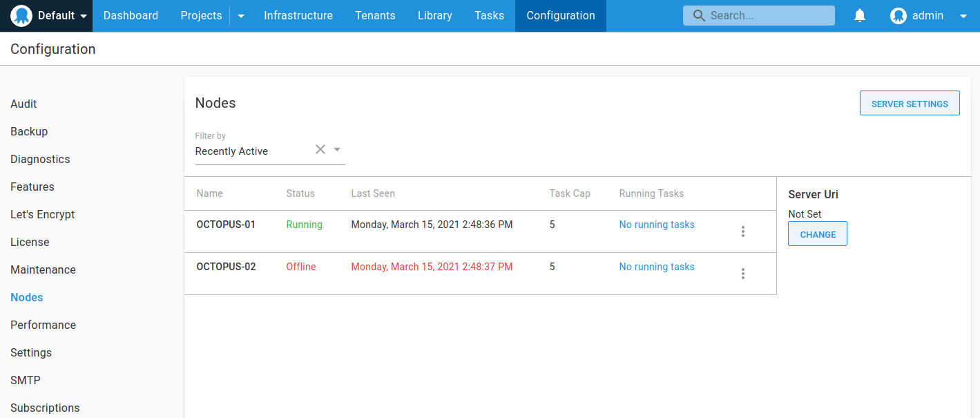Expand the Projects dropdown arrow
The width and height of the screenshot is (980, 418).
tap(241, 16)
